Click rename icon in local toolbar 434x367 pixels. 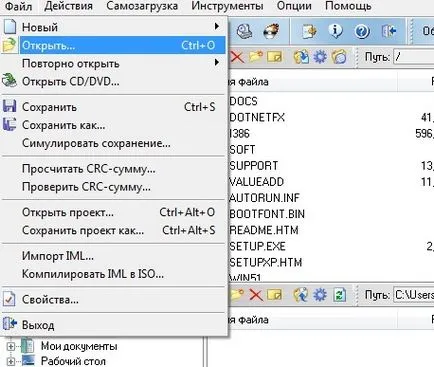pos(274,295)
